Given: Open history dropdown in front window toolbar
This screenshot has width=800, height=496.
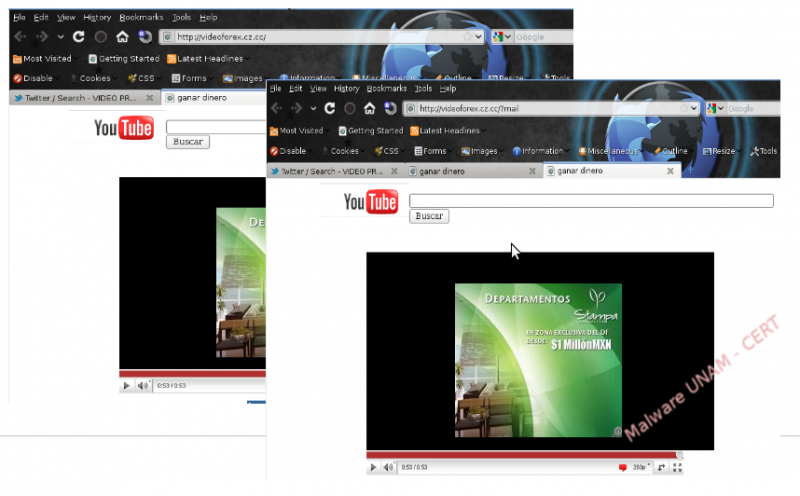Looking at the screenshot, I should click(x=313, y=108).
